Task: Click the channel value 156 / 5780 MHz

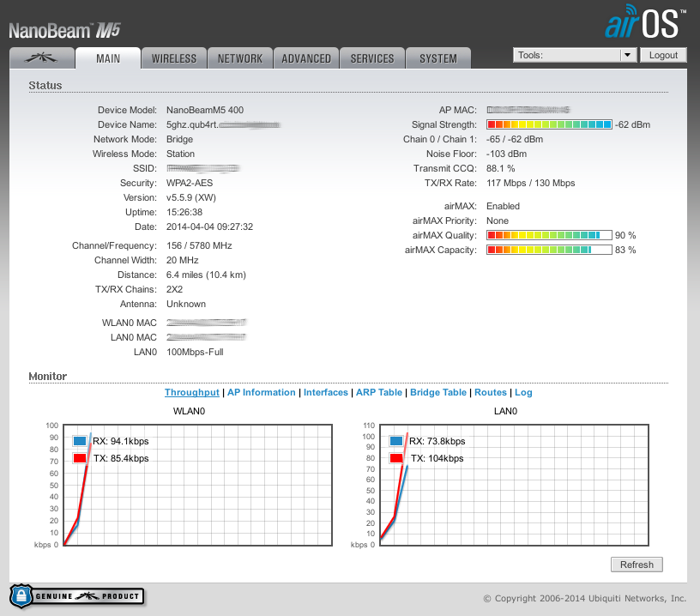Action: [199, 245]
